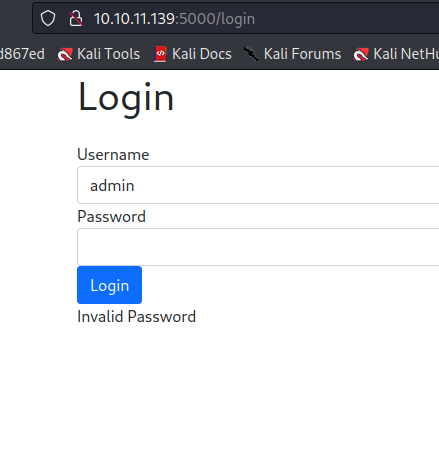Click the Username field label

(113, 155)
